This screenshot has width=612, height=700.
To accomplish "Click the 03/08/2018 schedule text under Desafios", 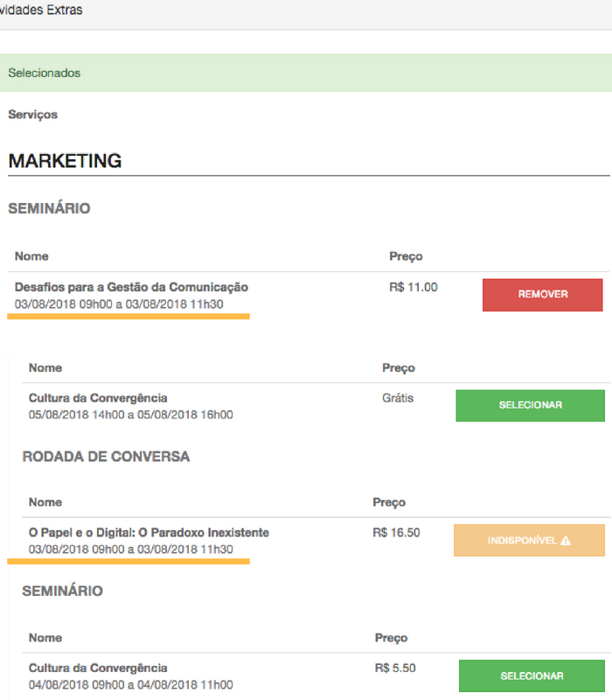I will (128, 302).
